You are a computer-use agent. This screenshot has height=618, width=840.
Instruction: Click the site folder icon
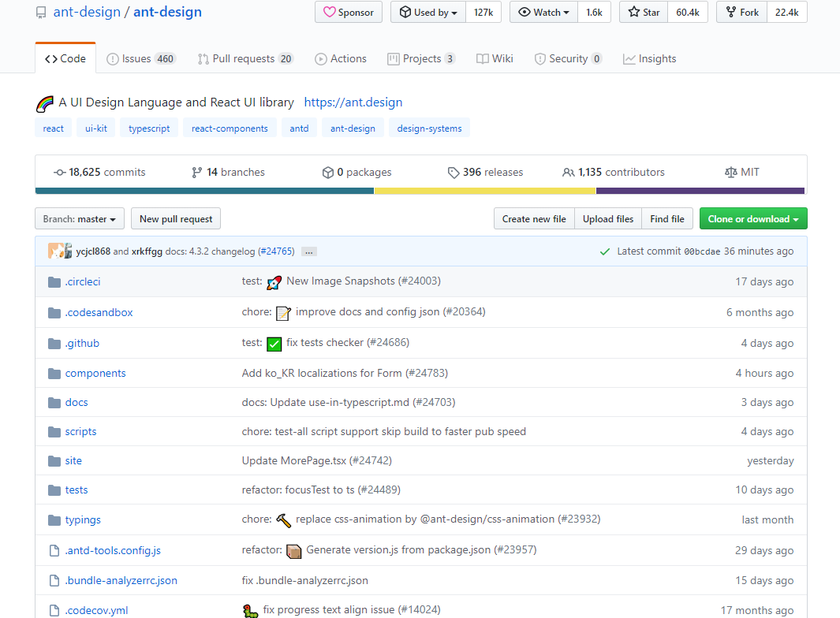(x=54, y=460)
